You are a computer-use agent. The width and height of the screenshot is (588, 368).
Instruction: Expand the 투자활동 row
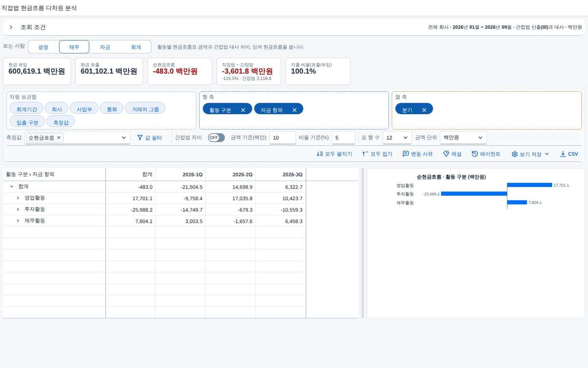coord(18,210)
